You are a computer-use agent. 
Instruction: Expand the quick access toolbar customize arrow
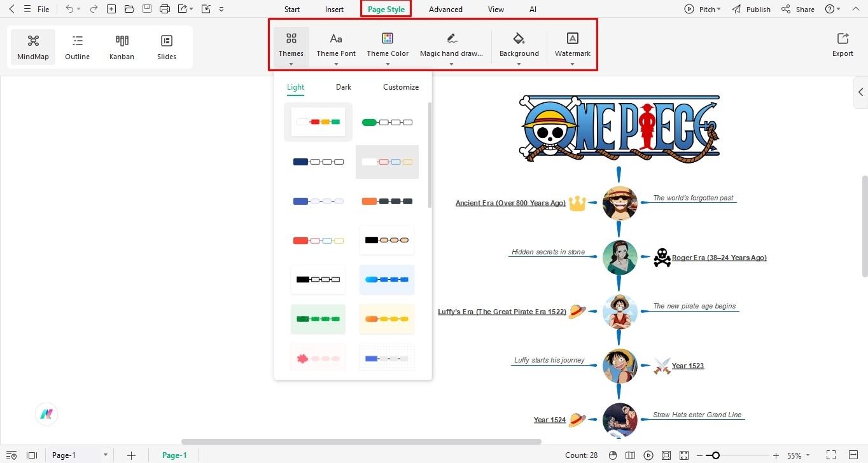[221, 10]
